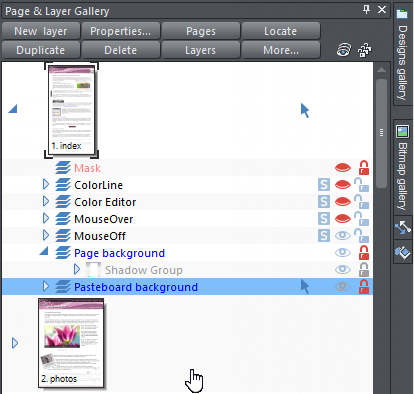The width and height of the screenshot is (414, 394).
Task: Toggle the Shadow Group lock
Action: [x=364, y=269]
